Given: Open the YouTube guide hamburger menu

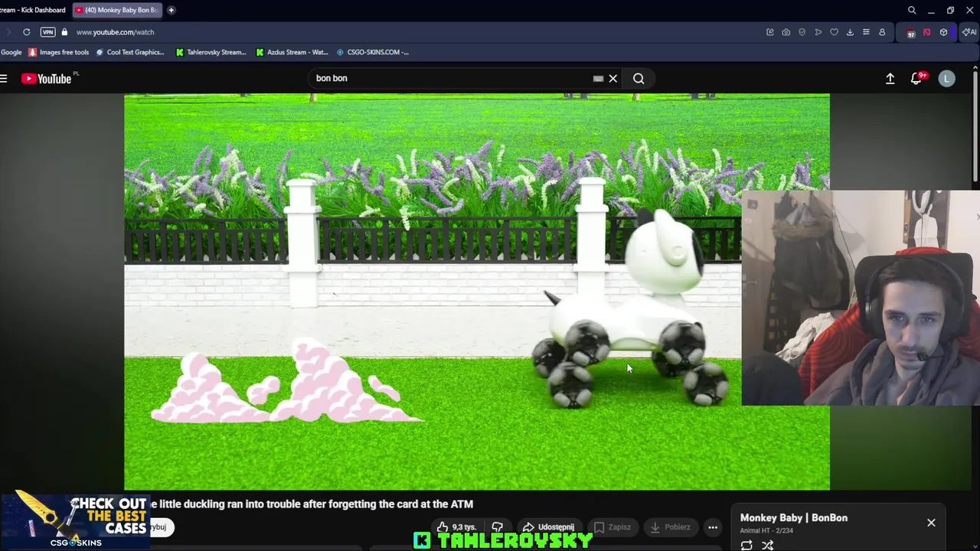Looking at the screenshot, I should pos(4,78).
